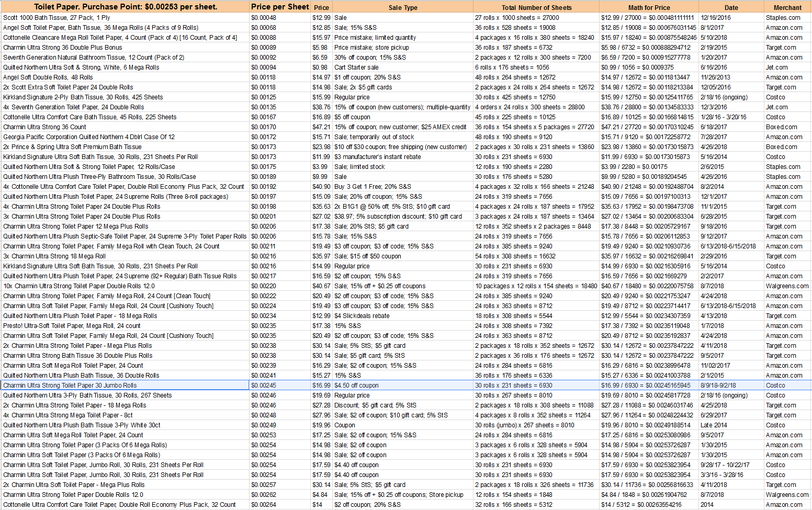Click '15% off coupon (new customers); multiple-quantity'
812x510 pixels.
[x=402, y=107]
